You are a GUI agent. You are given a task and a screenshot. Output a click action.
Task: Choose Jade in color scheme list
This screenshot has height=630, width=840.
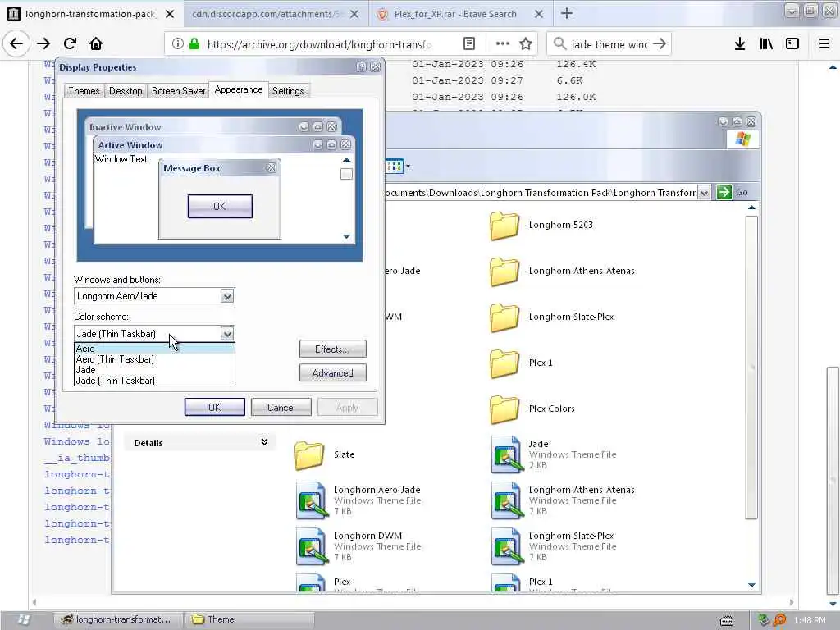pyautogui.click(x=154, y=370)
